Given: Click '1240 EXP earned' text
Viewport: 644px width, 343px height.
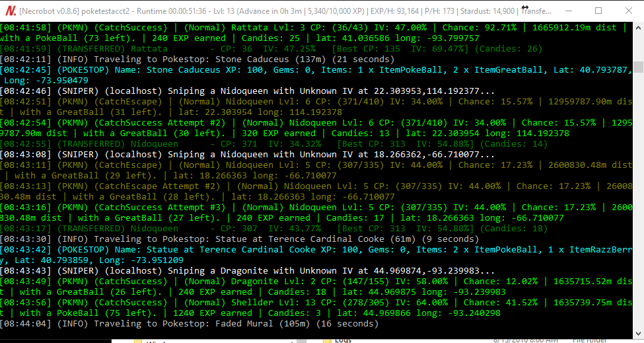Looking at the screenshot, I should [x=213, y=313].
